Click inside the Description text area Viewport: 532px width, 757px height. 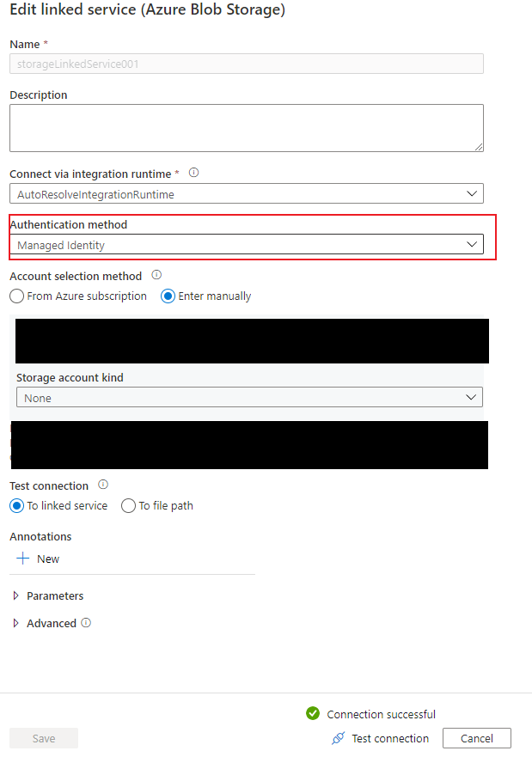coord(247,128)
